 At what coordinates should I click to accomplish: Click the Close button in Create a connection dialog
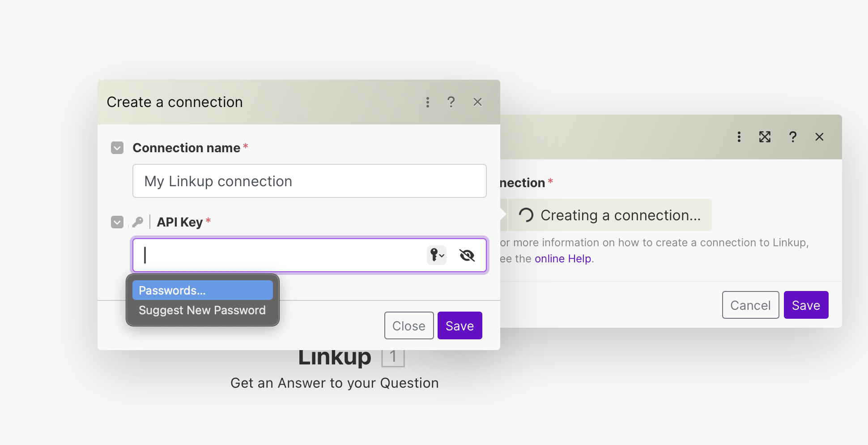pyautogui.click(x=409, y=325)
